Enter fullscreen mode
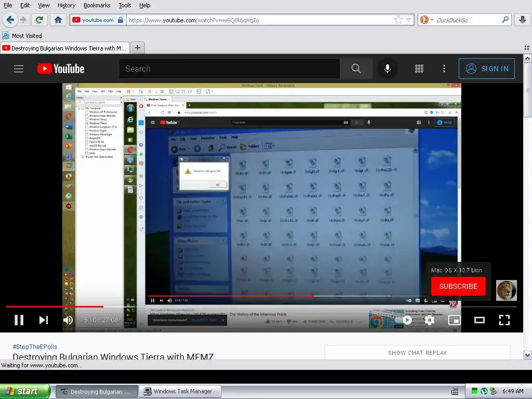Screen dimensions: 532x399 (504, 320)
